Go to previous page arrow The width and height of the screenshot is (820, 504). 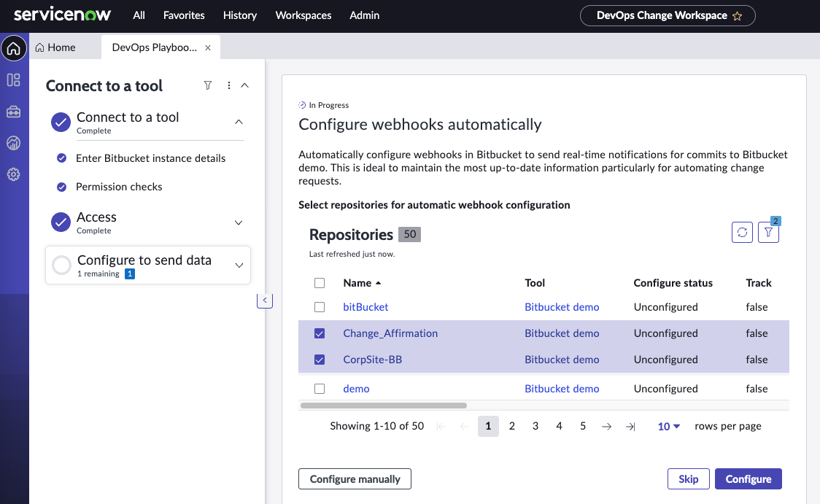(465, 427)
